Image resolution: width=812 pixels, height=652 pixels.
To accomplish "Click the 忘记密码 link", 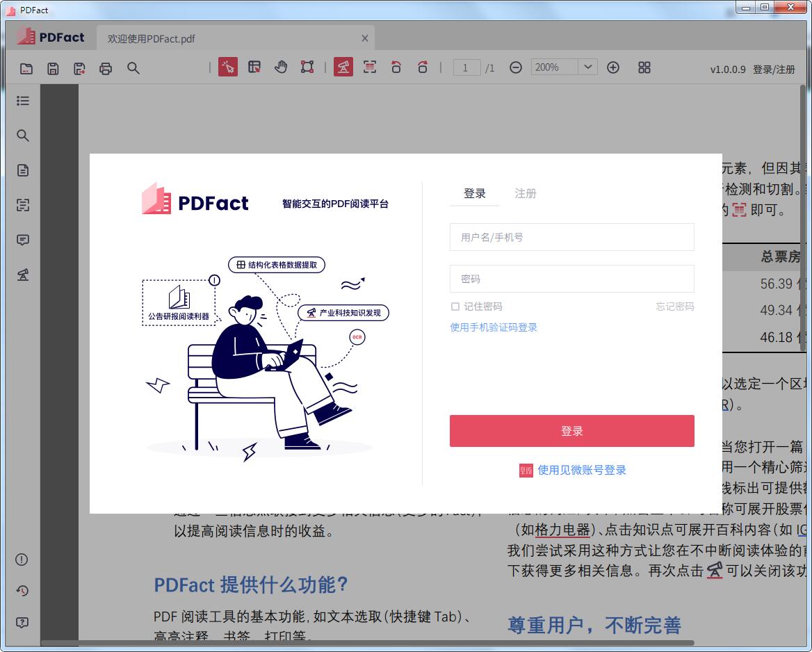I will pyautogui.click(x=675, y=307).
